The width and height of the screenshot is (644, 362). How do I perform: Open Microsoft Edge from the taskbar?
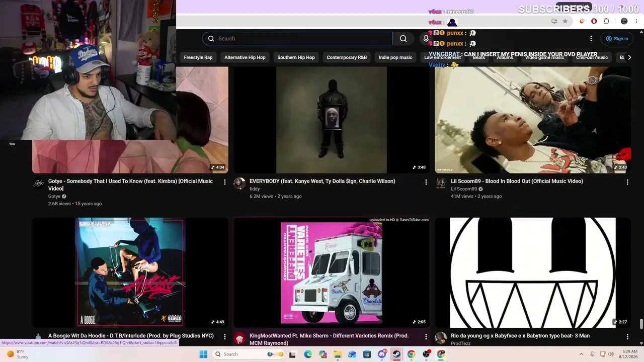(x=308, y=354)
